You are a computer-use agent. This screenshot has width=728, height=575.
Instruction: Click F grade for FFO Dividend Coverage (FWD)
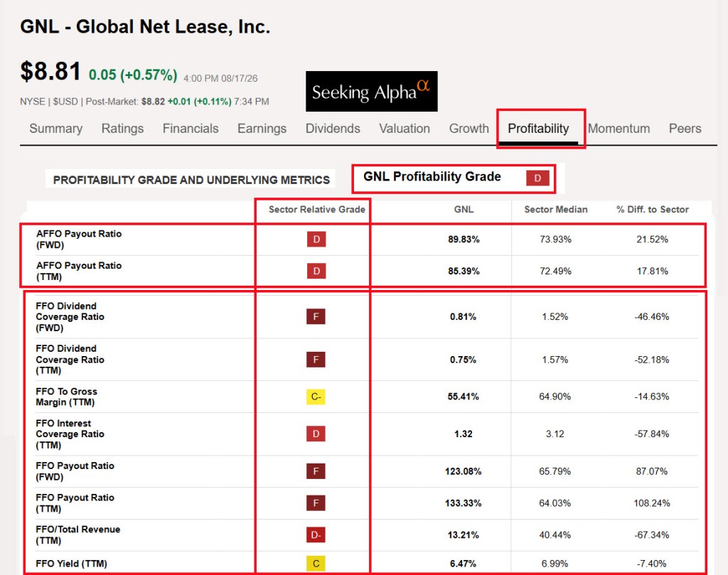(316, 317)
